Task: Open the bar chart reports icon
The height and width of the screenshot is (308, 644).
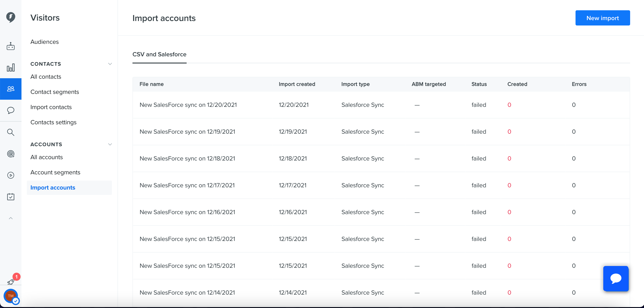Action: coord(11,68)
